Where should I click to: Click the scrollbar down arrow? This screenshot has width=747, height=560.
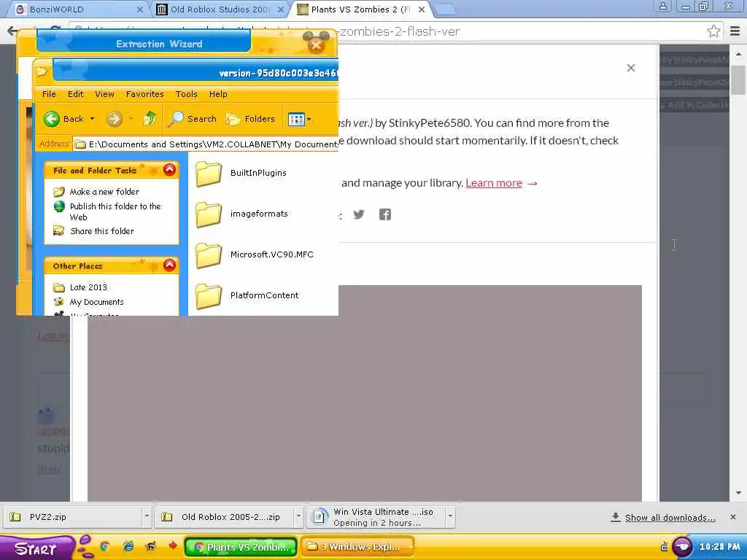coord(738,494)
